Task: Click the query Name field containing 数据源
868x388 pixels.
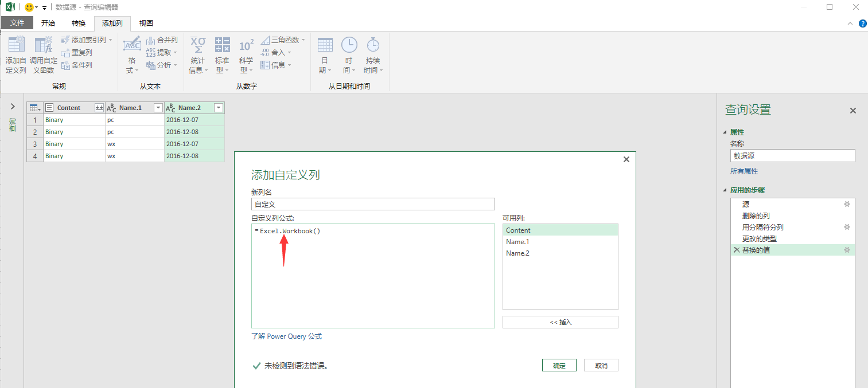Action: 792,155
